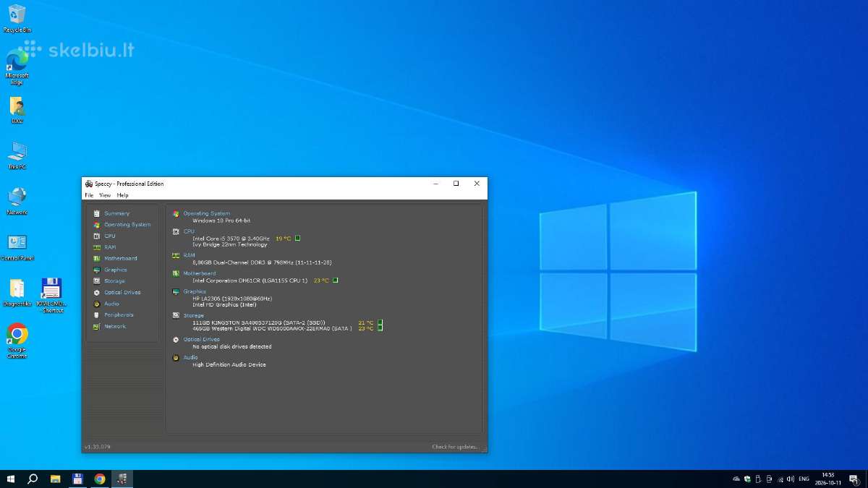Open Motherboard from the sidebar list
868x488 pixels.
pyautogui.click(x=120, y=258)
